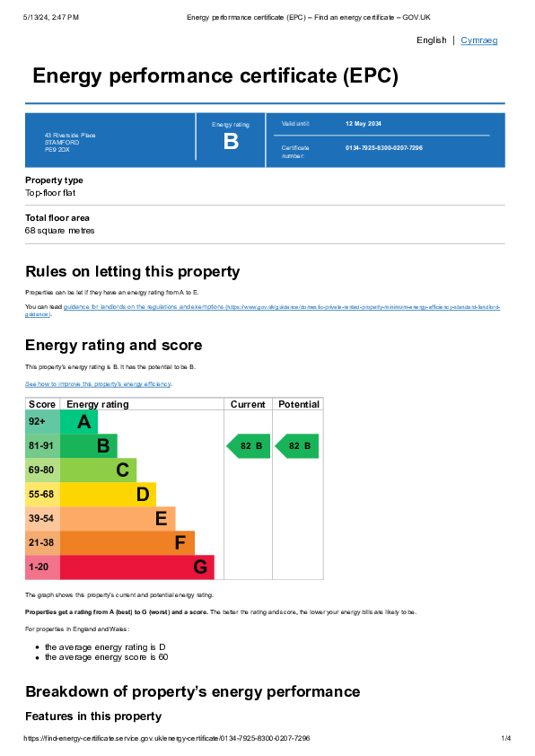The height and width of the screenshot is (756, 535).
Task: Select the C rating bar
Action: [98, 470]
